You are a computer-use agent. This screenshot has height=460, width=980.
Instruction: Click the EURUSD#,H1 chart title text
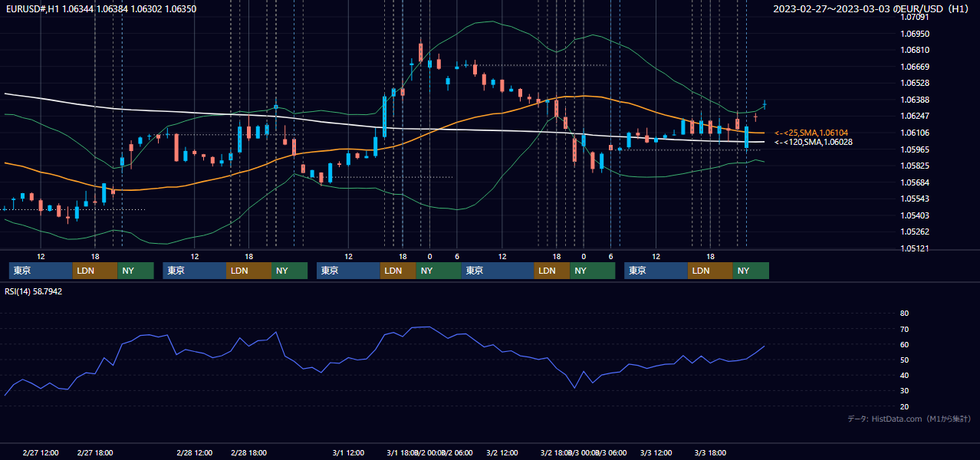point(101,9)
